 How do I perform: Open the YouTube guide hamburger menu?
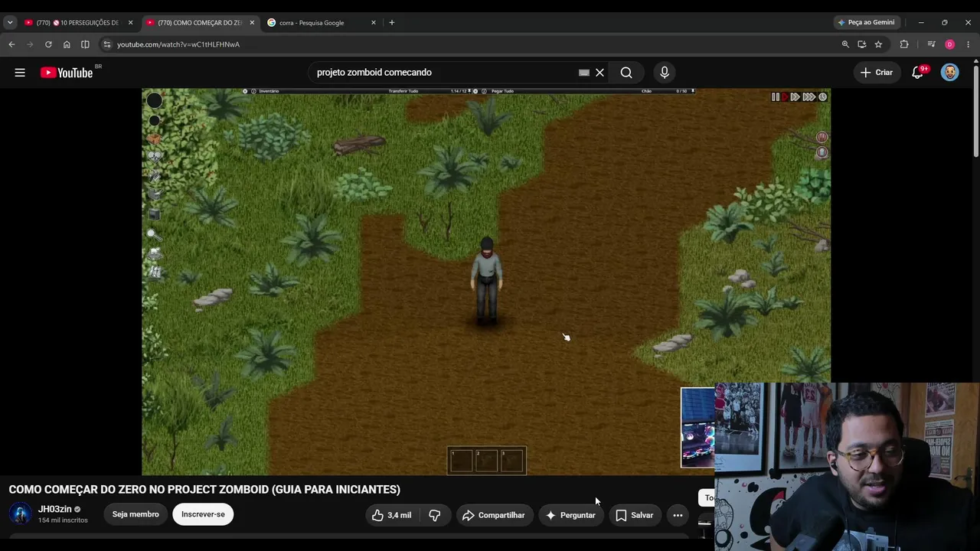(x=20, y=73)
